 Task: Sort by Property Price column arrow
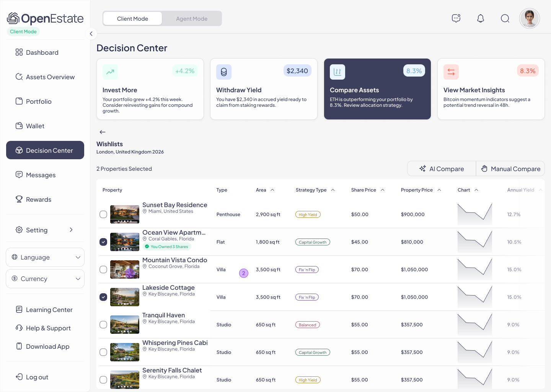pyautogui.click(x=439, y=190)
